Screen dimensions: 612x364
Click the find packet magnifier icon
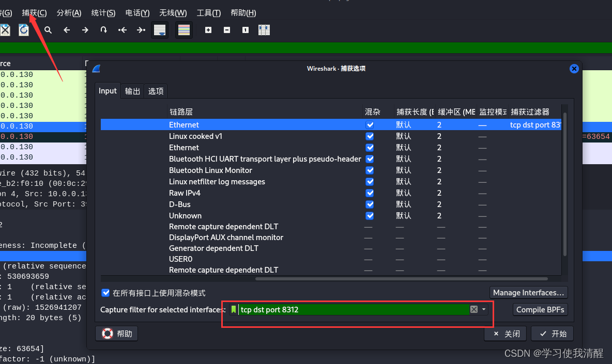tap(48, 30)
